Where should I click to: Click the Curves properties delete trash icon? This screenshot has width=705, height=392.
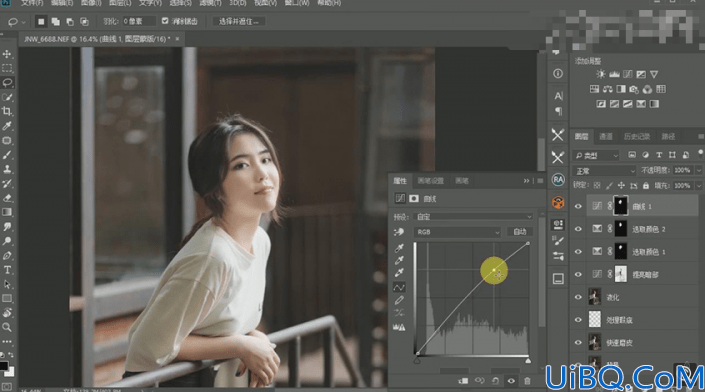click(527, 381)
